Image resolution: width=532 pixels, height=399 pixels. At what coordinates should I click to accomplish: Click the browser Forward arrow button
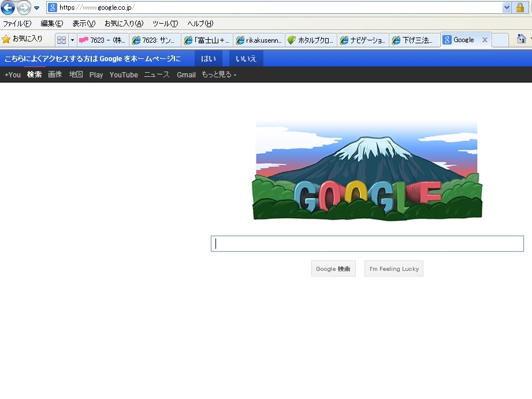[24, 8]
